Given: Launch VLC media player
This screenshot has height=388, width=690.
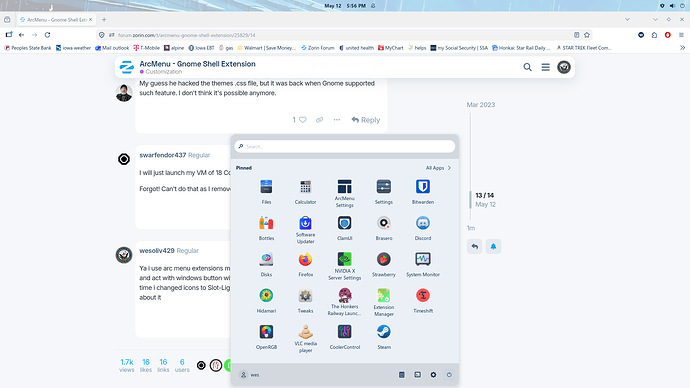Looking at the screenshot, I should coord(305,338).
